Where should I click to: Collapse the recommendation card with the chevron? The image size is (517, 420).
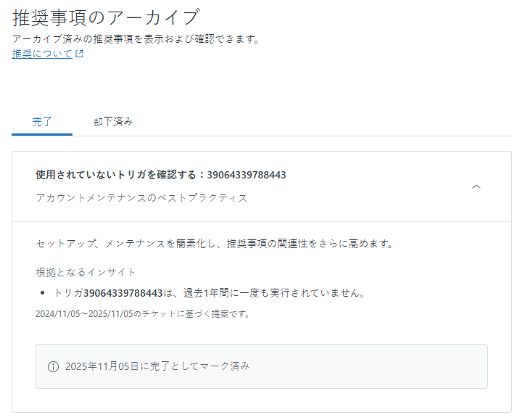(476, 186)
